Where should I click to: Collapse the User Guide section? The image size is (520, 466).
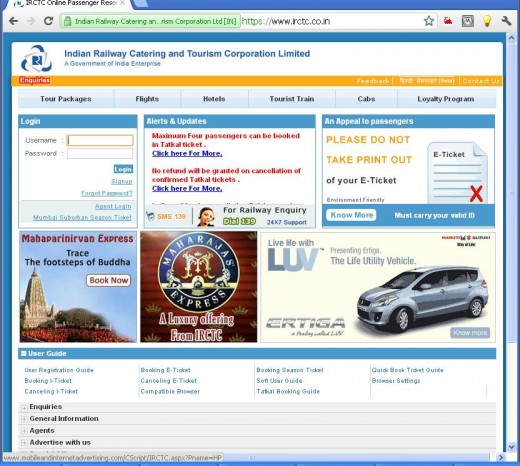click(x=23, y=353)
